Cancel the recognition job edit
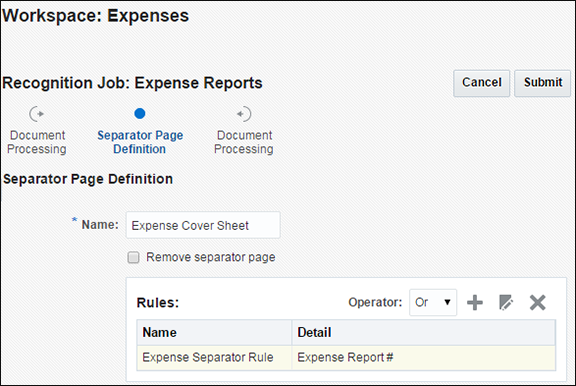Viewport: 576px width, 386px height. click(482, 83)
